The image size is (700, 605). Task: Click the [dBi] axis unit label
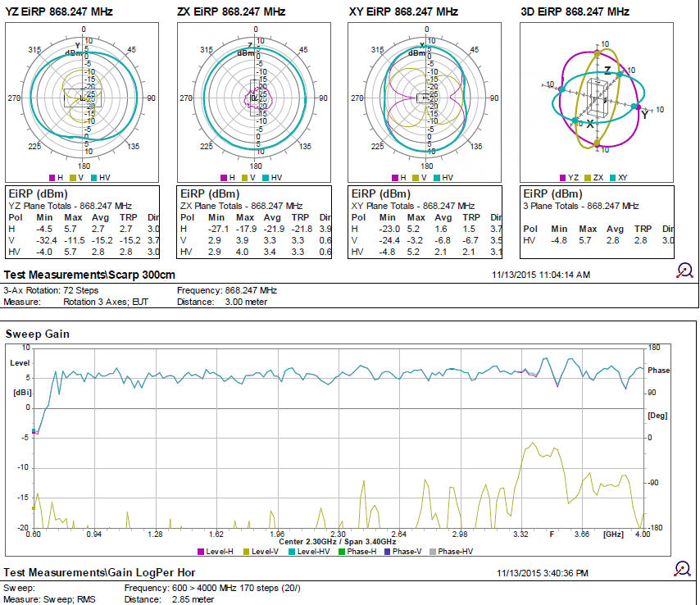(22, 393)
